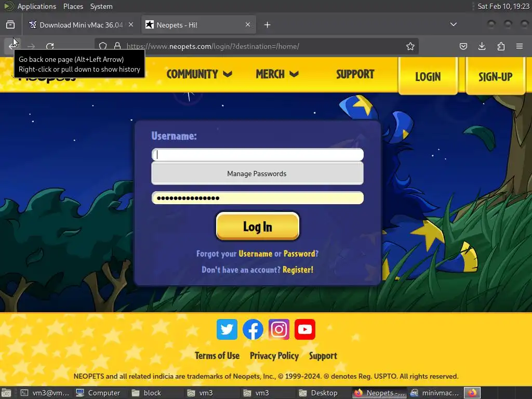Open the Neopets Twitter page

[x=227, y=329]
